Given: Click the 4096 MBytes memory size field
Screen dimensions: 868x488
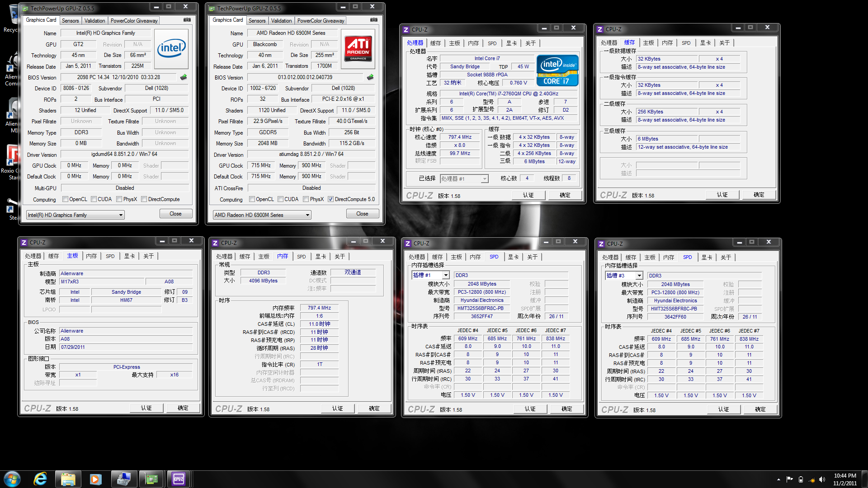Looking at the screenshot, I should (263, 281).
